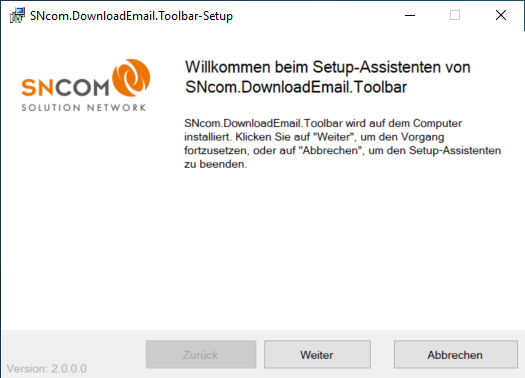Close the setup wizard with the X
The width and height of the screenshot is (525, 378).
(501, 15)
